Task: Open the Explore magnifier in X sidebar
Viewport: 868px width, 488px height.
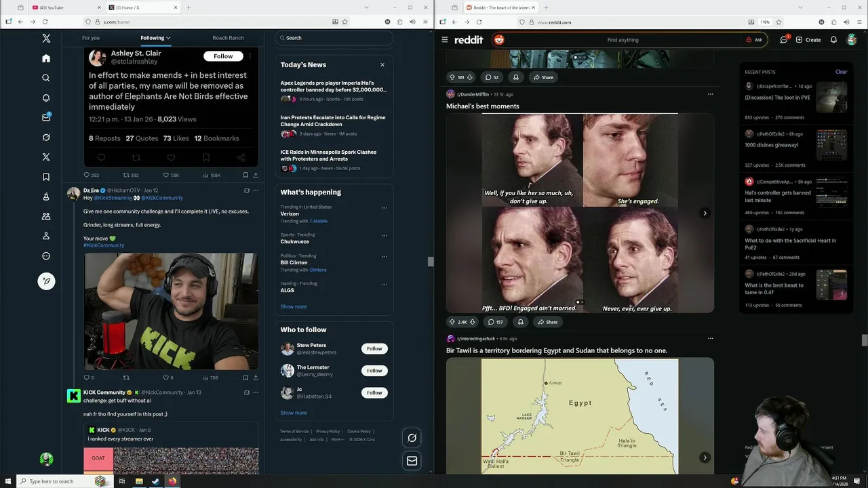Action: click(46, 78)
